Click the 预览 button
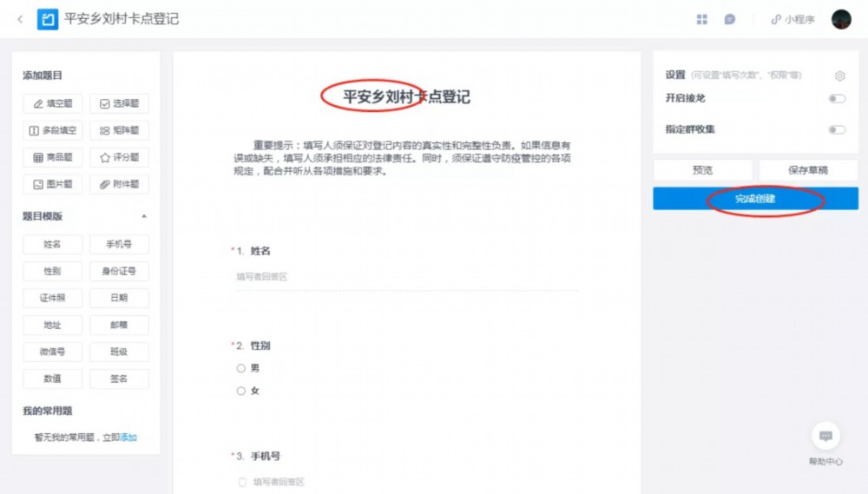Image resolution: width=868 pixels, height=494 pixels. coord(702,170)
